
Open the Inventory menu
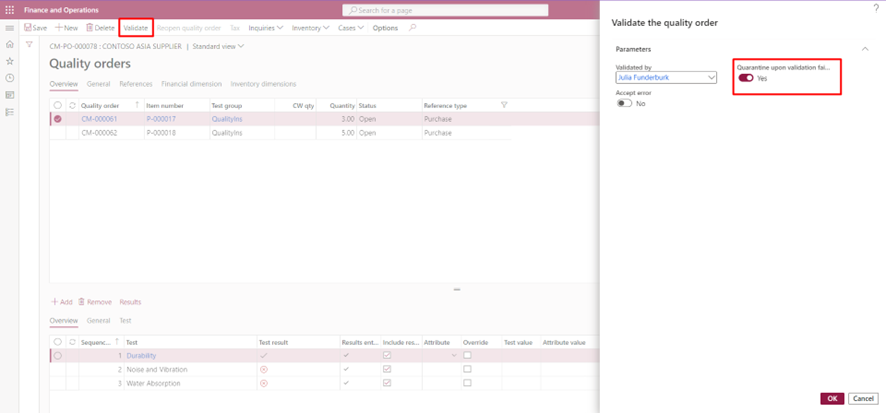pyautogui.click(x=310, y=28)
